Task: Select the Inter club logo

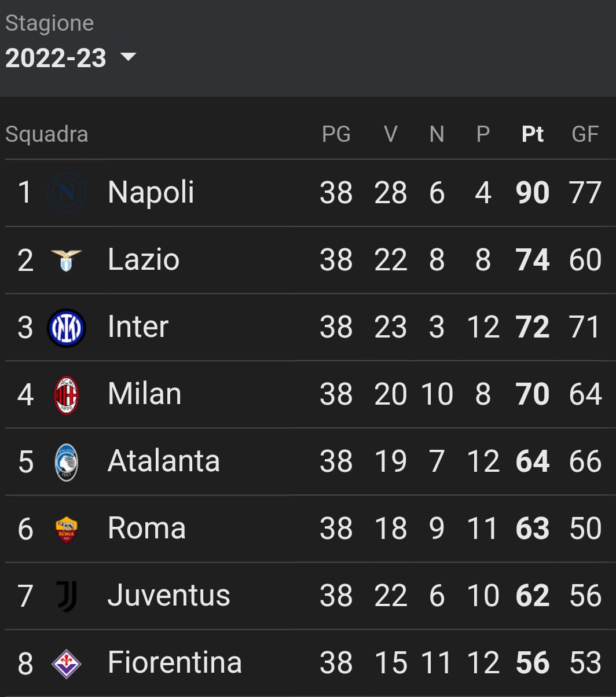Action: click(67, 328)
